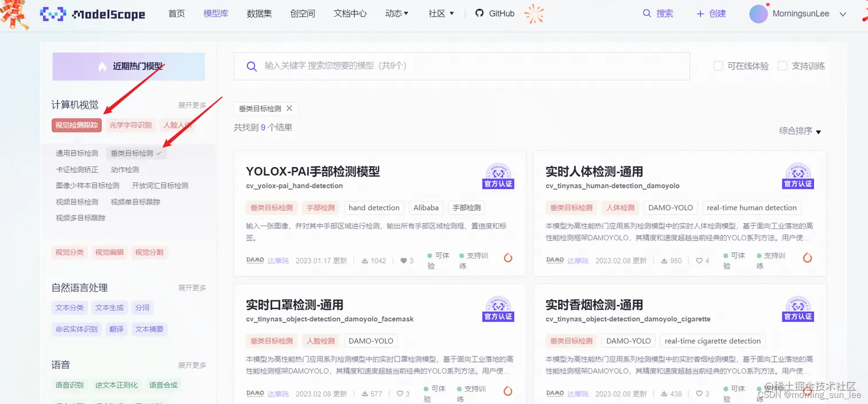Open the 创空间 section from top navigation
This screenshot has width=868, height=404.
click(x=303, y=13)
